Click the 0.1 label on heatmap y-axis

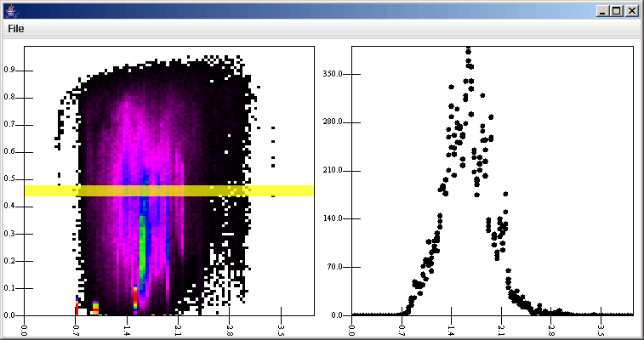click(x=9, y=288)
